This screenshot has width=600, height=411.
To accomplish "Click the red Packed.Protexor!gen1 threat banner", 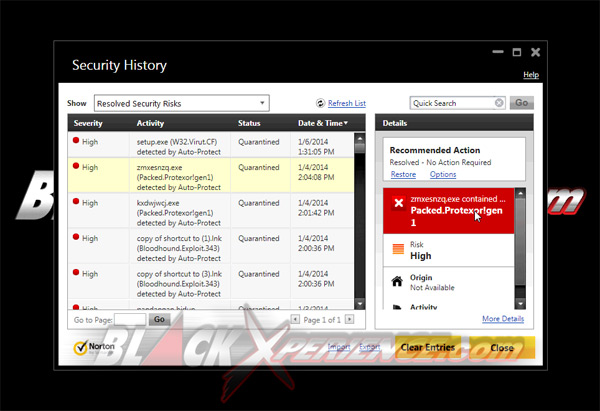I will (449, 211).
